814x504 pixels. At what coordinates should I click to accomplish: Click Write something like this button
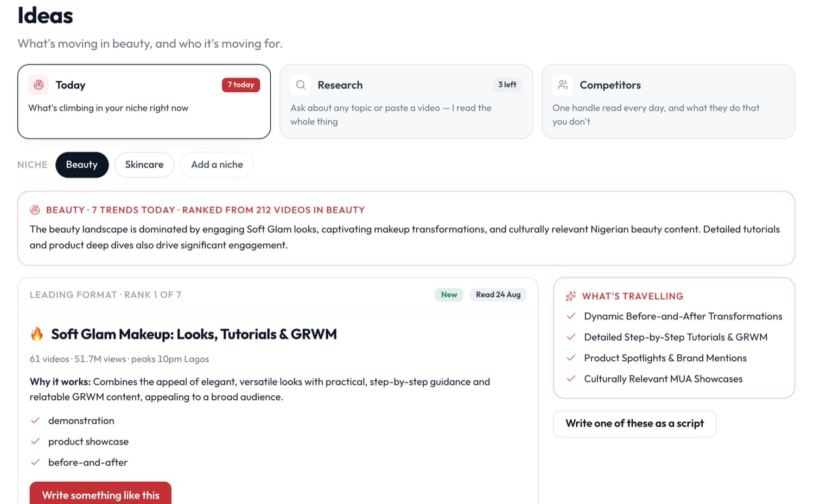click(x=100, y=494)
